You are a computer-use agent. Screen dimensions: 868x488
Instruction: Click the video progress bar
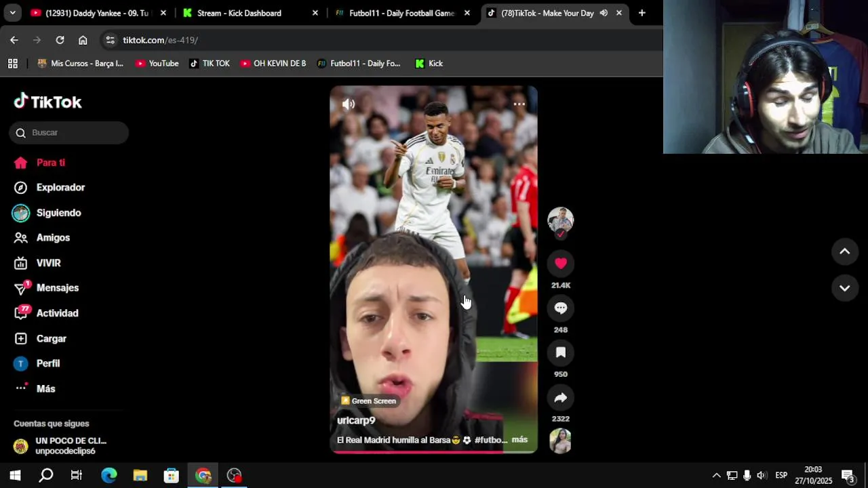click(x=434, y=451)
